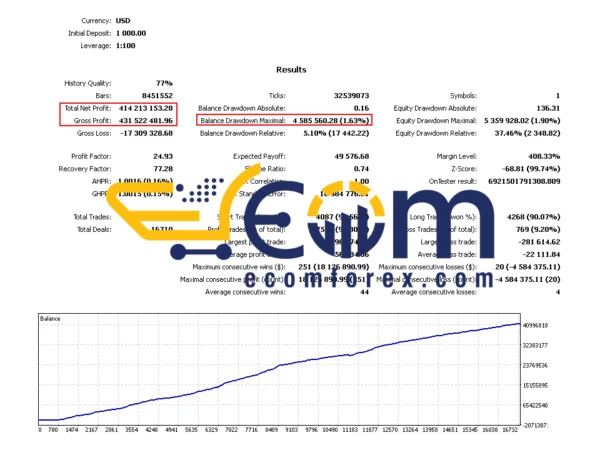Click the 'Z-Score:' label

pyautogui.click(x=464, y=169)
